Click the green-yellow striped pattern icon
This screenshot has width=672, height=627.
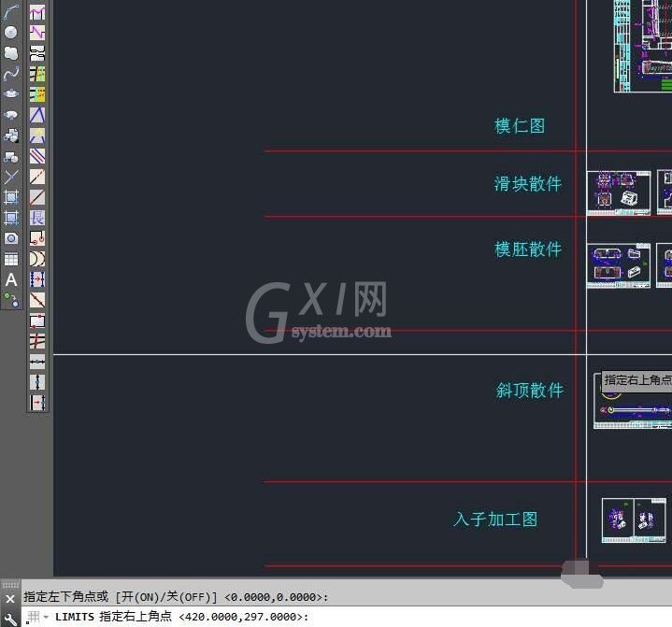37,94
